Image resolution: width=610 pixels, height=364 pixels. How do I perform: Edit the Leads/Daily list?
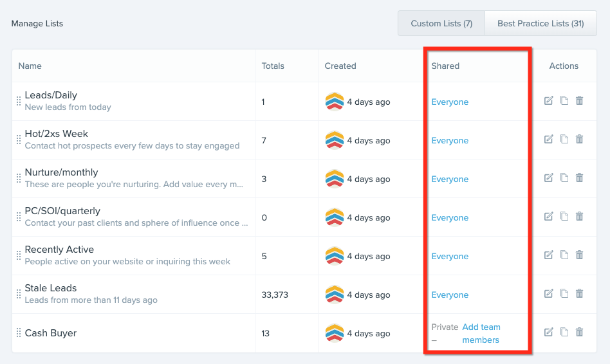point(548,101)
